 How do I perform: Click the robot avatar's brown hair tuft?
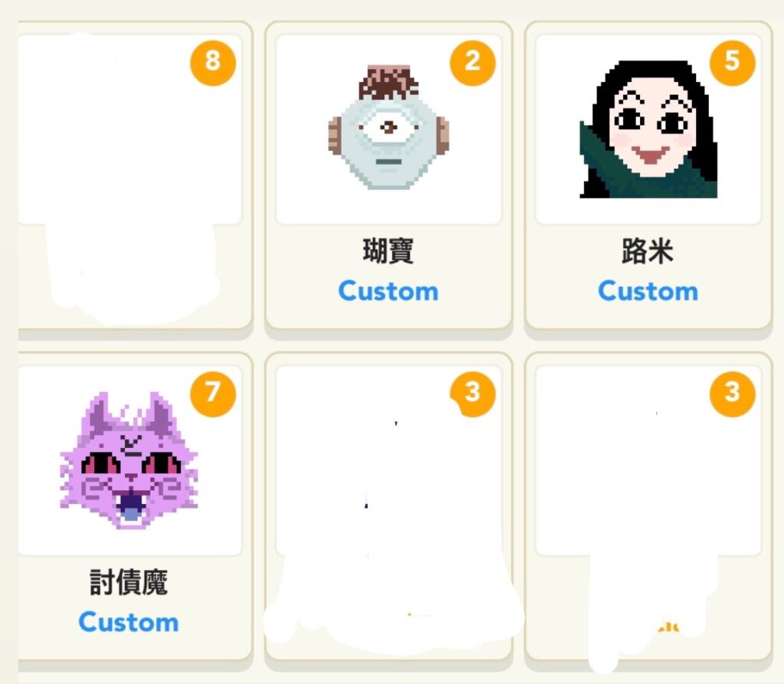pos(388,82)
